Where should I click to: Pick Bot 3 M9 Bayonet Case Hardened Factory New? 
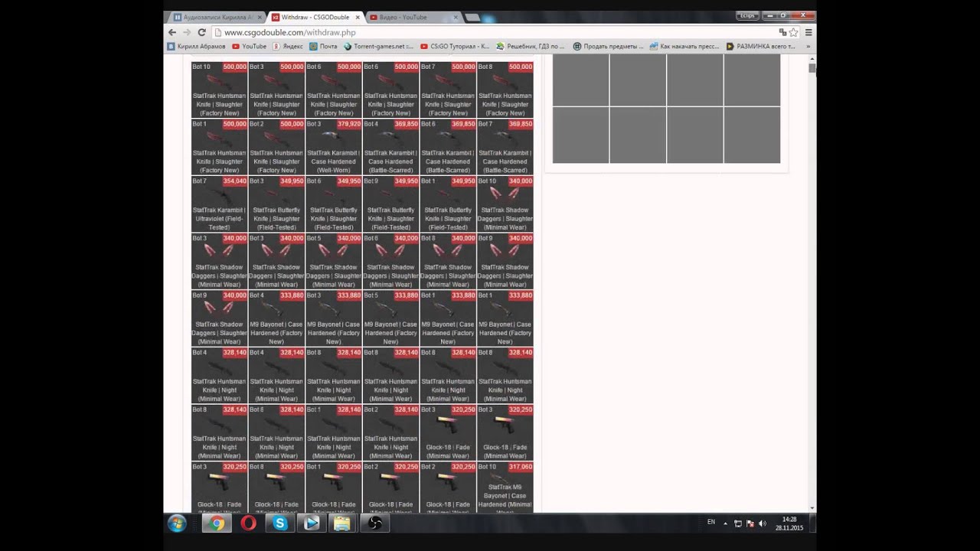(x=334, y=318)
